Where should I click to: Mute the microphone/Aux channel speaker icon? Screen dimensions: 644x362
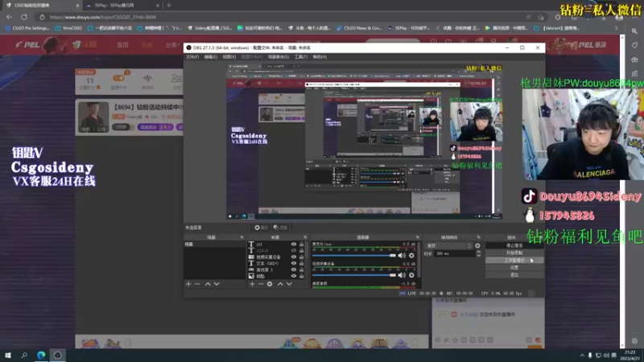click(x=402, y=255)
